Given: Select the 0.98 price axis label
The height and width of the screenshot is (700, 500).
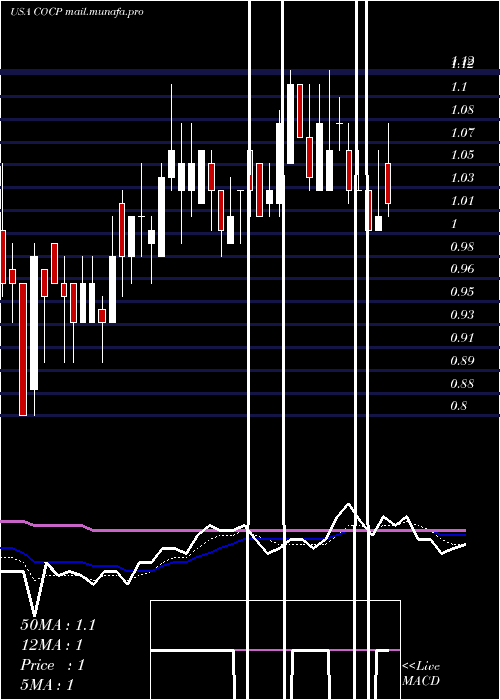Looking at the screenshot, I should pyautogui.click(x=462, y=247).
